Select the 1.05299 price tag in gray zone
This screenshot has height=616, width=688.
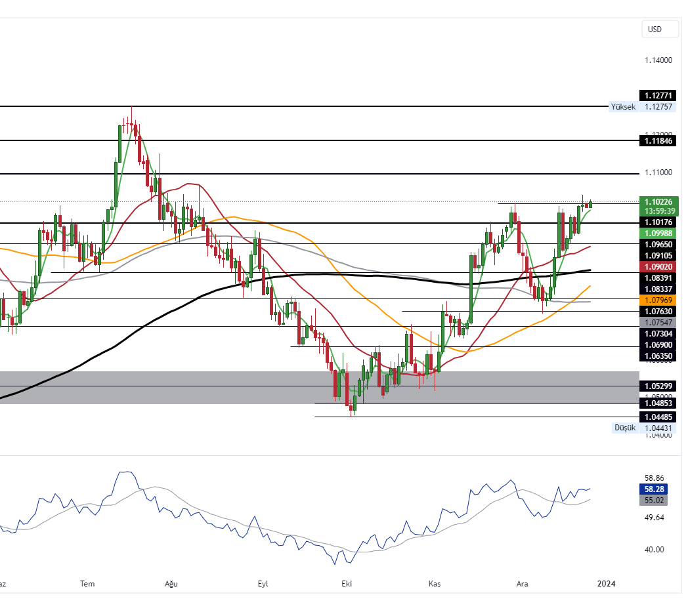659,386
